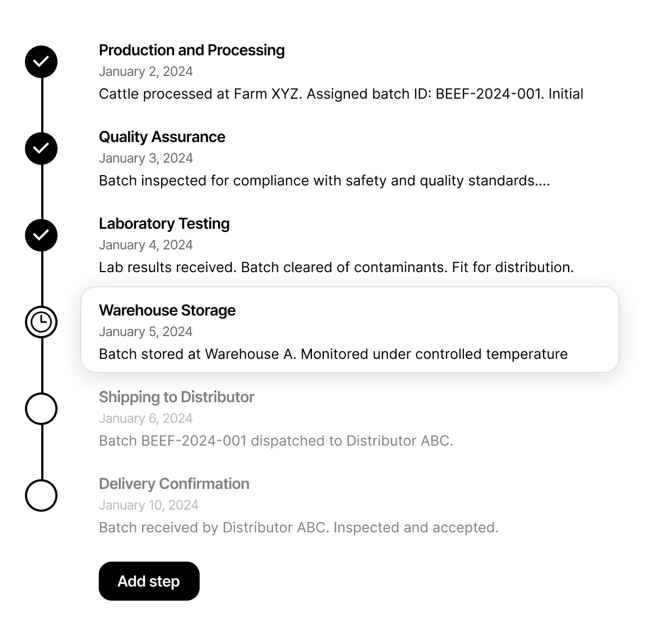Click the Warehouse Storage clock icon
The width and height of the screenshot is (664, 644).
click(41, 322)
